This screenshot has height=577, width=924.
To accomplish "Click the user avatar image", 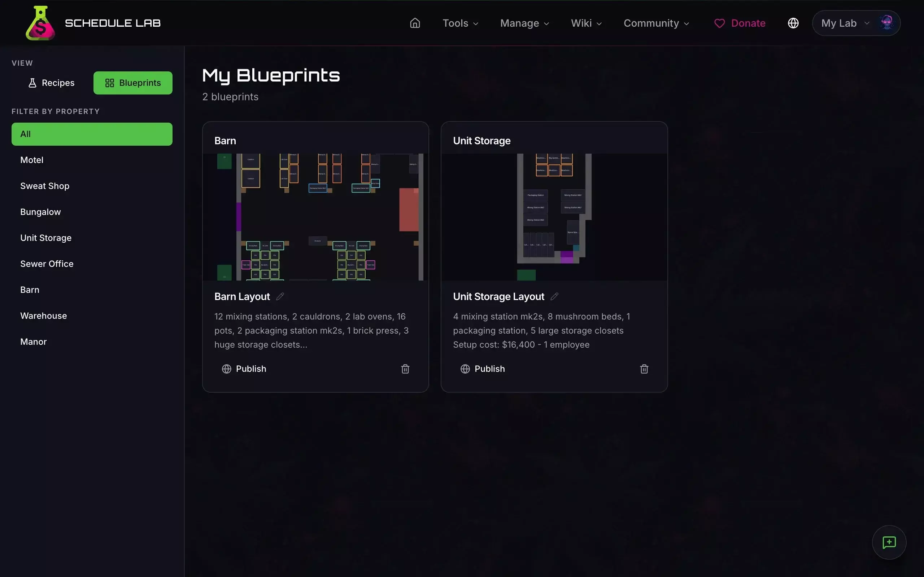I will tap(886, 23).
